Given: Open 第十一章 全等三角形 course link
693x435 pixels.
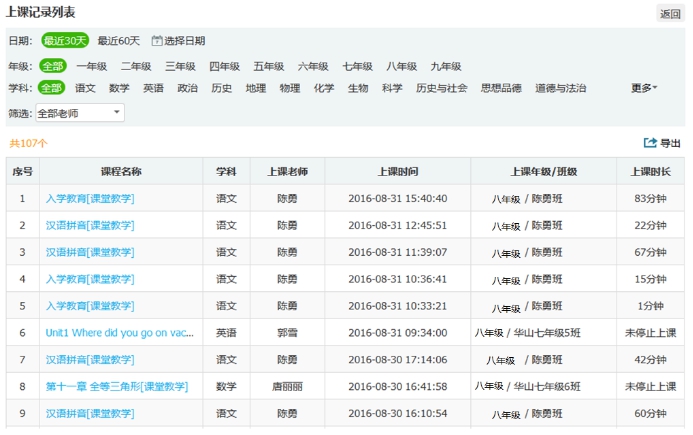Looking at the screenshot, I should [x=117, y=386].
